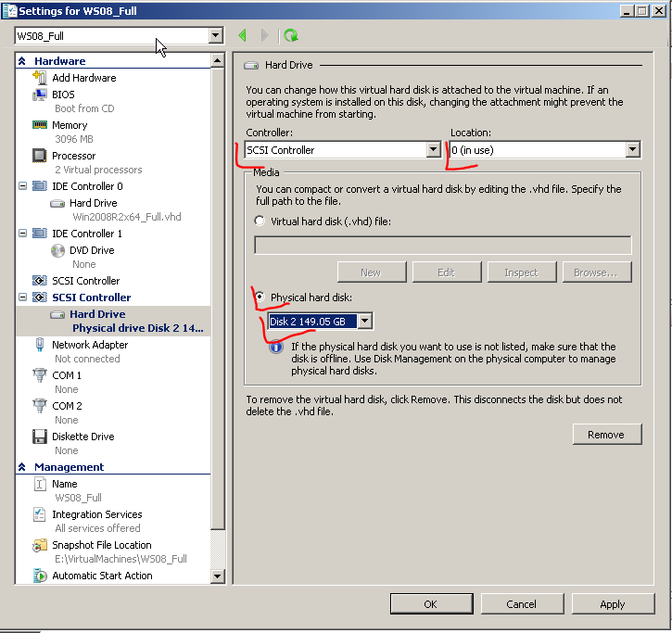Collapse the Management section header
Viewport: 672px width, 633px height.
[x=22, y=467]
